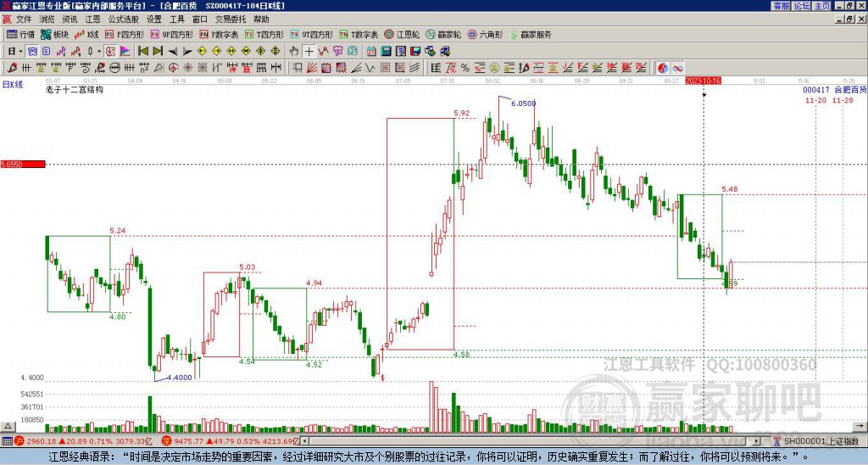
Task: Click the highlighted date 2023-10-16 marker
Action: pos(703,81)
